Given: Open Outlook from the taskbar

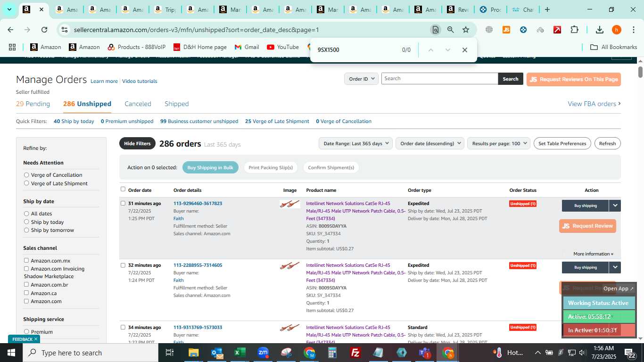Looking at the screenshot, I should click(x=217, y=353).
